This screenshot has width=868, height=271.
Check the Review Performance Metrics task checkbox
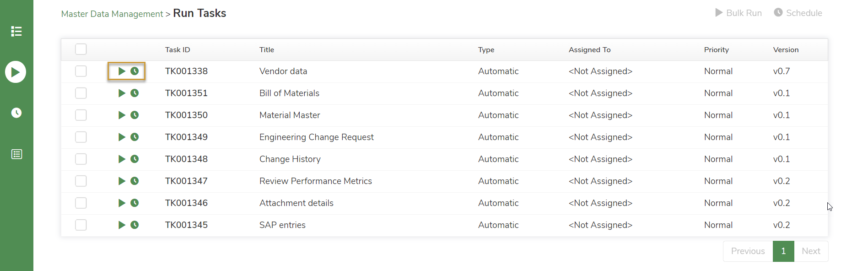point(81,181)
